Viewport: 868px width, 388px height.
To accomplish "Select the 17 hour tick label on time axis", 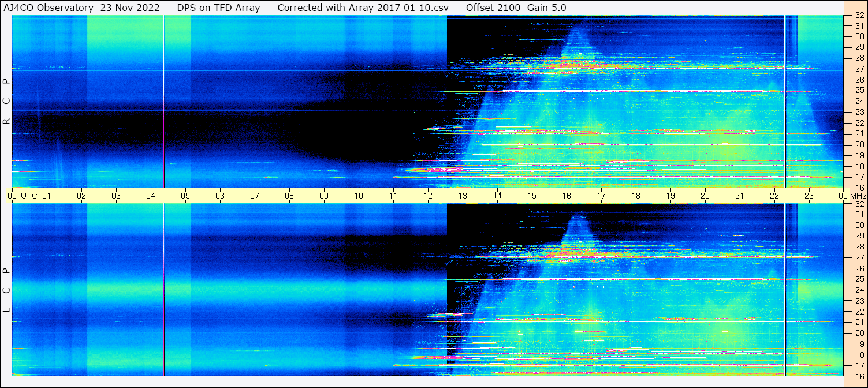I will pos(601,196).
